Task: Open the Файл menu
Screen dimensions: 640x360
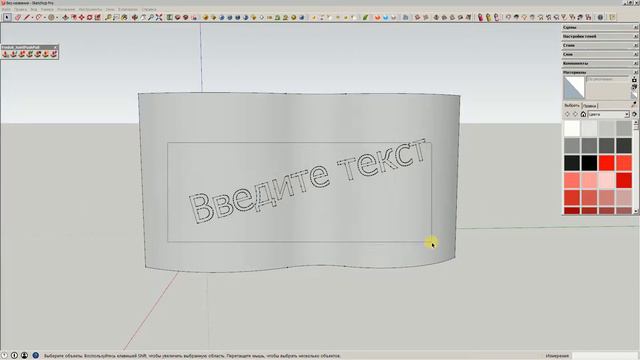Action: point(6,9)
